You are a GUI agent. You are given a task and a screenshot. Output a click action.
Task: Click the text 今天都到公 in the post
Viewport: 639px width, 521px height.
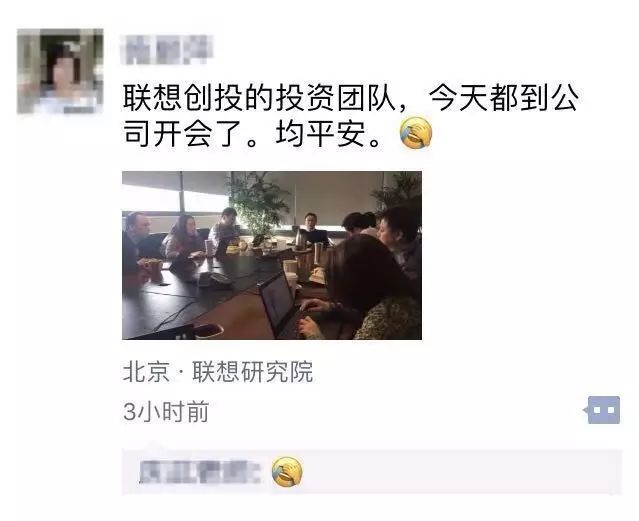504,98
